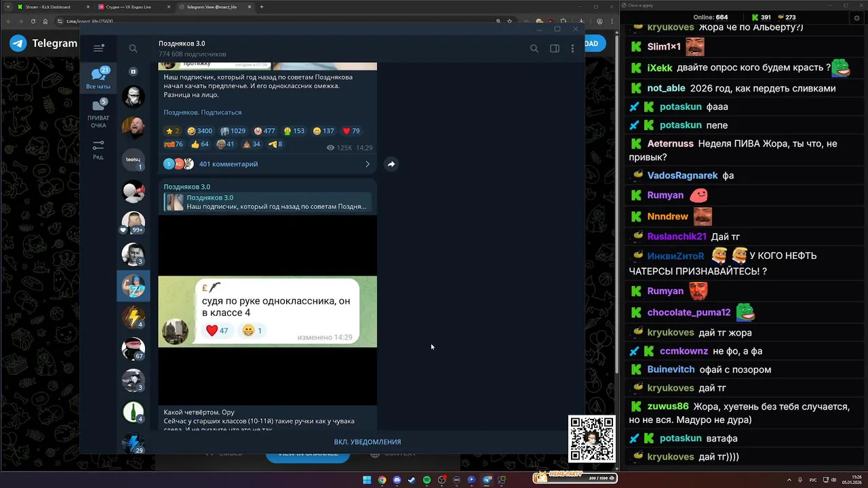Click the laughing reaction with 3400
This screenshot has width=868, height=488.
[x=200, y=131]
